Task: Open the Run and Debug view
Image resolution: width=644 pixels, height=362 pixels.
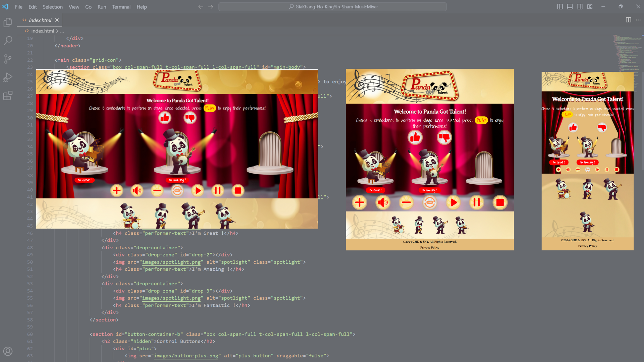Action: coord(8,77)
